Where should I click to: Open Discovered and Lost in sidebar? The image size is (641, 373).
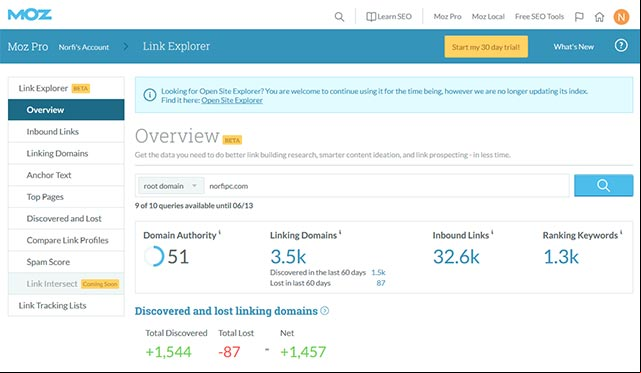tap(66, 218)
